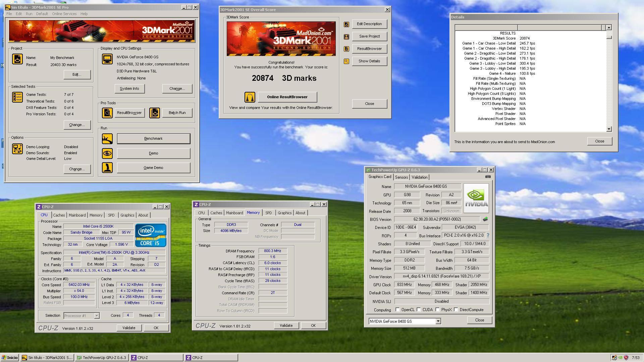Screen dimensions: 644x362
Task: Click the Options demo settings icon
Action: pos(17,149)
